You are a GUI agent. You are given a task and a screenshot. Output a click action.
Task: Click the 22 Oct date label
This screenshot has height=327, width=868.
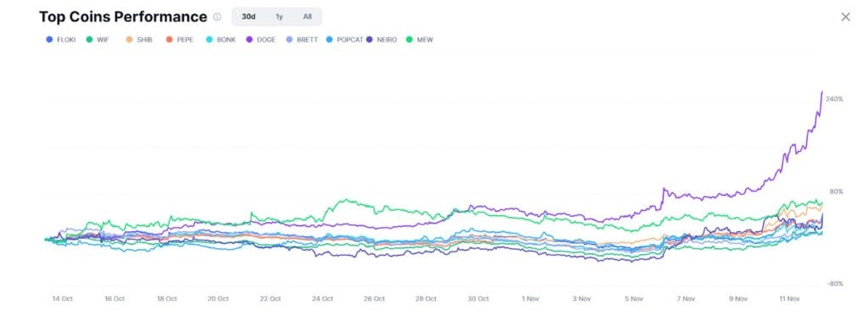coord(270,299)
